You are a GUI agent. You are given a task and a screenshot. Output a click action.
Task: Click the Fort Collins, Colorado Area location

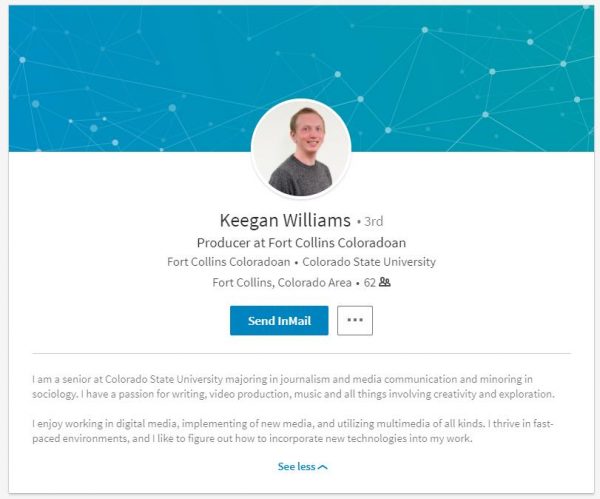[282, 283]
